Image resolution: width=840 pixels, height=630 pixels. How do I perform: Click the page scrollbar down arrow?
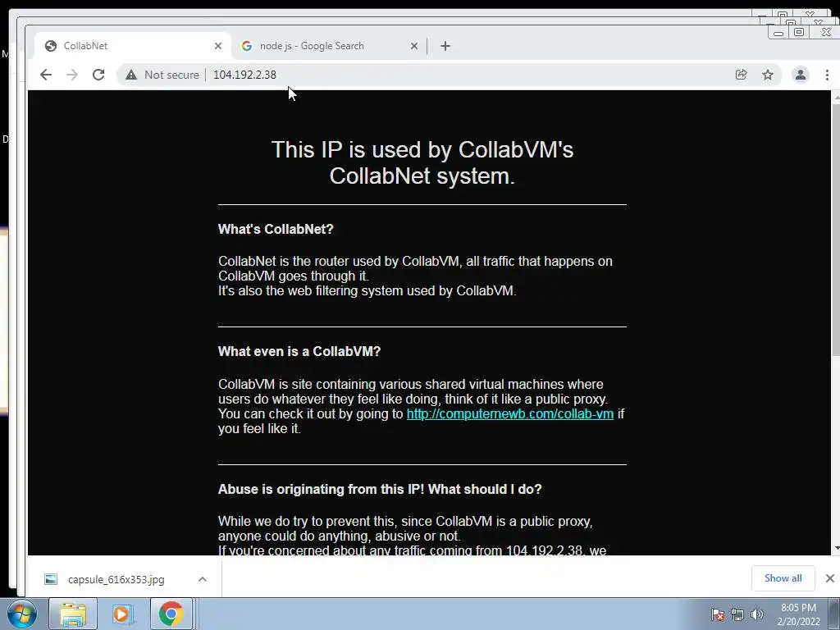(x=836, y=549)
